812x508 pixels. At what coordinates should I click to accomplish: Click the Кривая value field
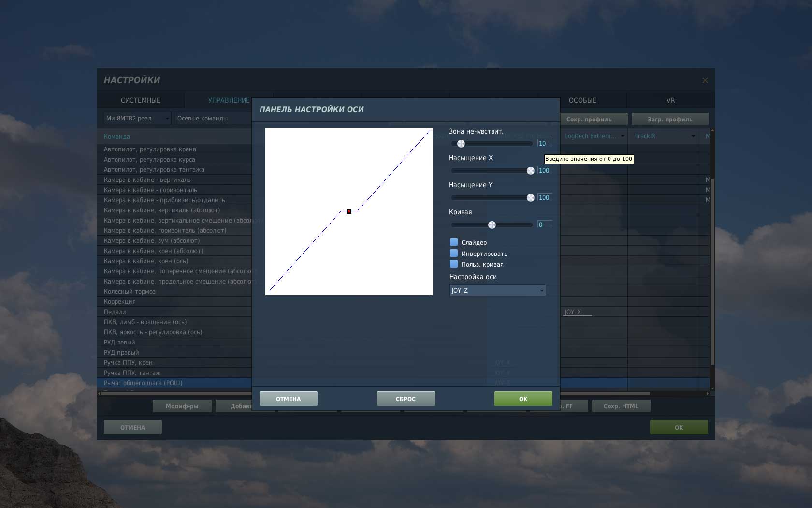(545, 224)
